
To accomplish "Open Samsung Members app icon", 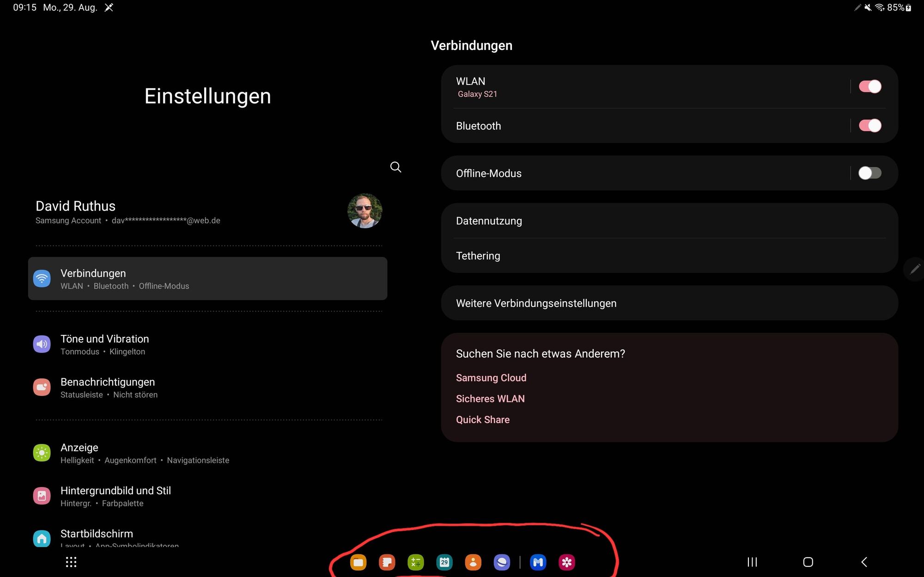I will coord(538,562).
